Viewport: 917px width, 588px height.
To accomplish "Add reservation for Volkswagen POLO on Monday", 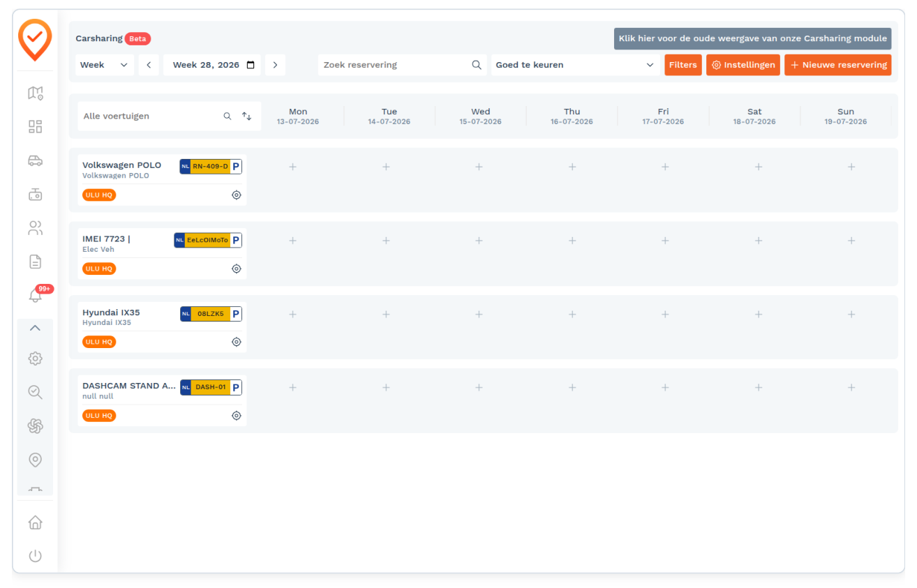I will (293, 167).
